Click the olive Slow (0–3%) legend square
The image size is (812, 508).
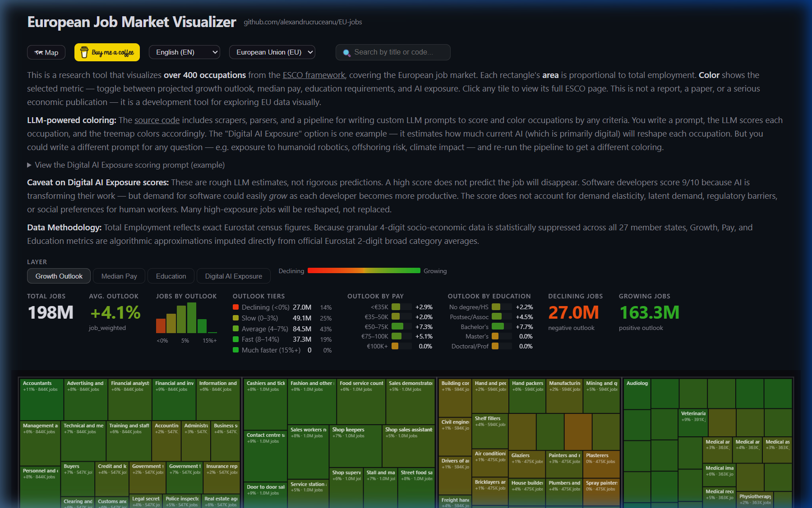235,318
